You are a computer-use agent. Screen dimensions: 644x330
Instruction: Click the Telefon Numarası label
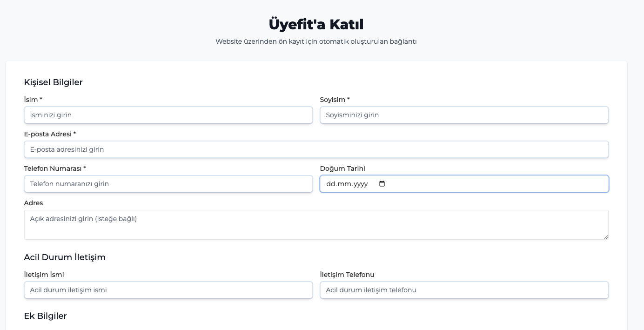[54, 168]
